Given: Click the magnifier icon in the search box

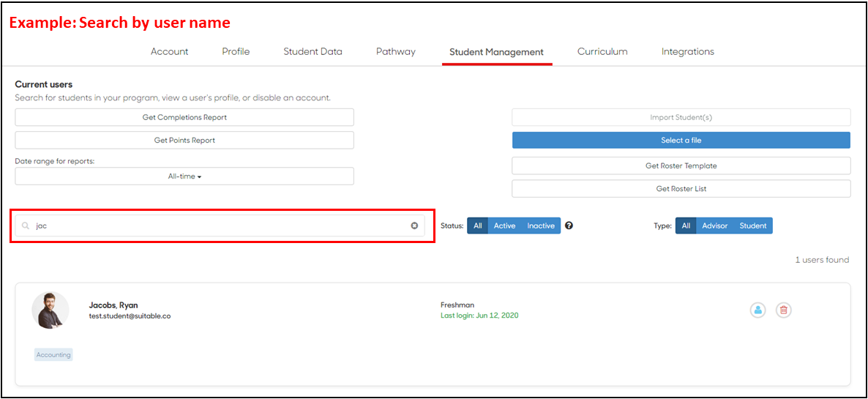Looking at the screenshot, I should 26,225.
